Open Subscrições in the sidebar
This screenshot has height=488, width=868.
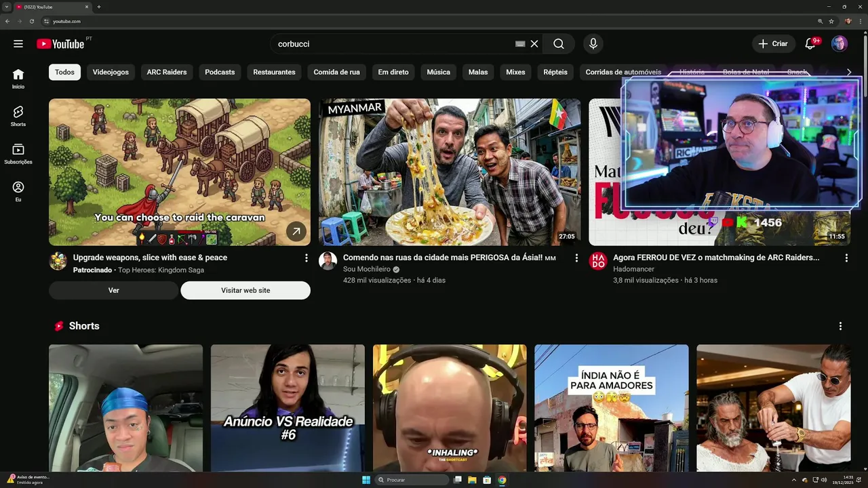coord(18,154)
